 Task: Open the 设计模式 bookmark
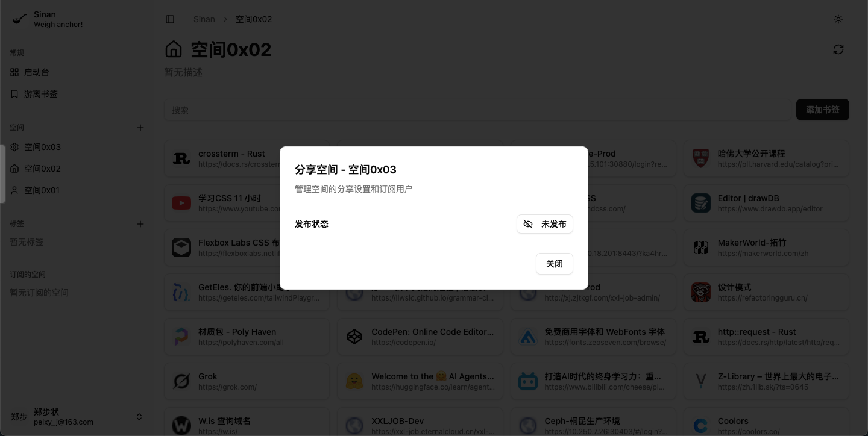coord(766,292)
